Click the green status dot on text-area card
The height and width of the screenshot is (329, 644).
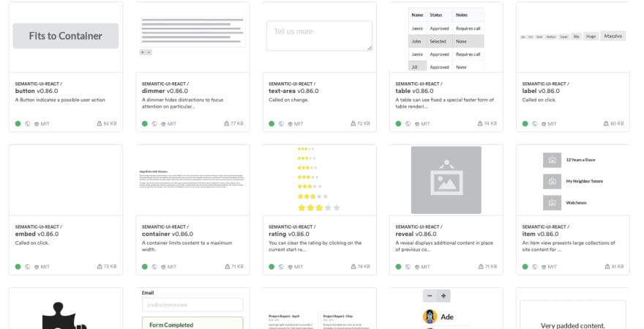272,123
